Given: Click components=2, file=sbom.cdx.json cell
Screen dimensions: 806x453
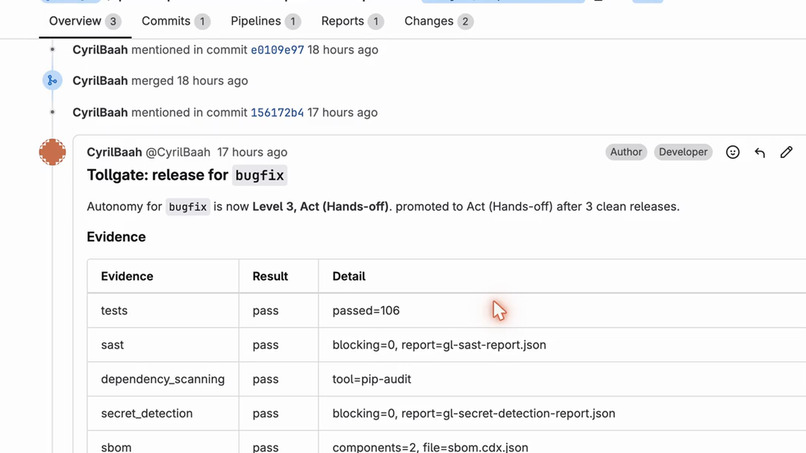Looking at the screenshot, I should pyautogui.click(x=562, y=443).
